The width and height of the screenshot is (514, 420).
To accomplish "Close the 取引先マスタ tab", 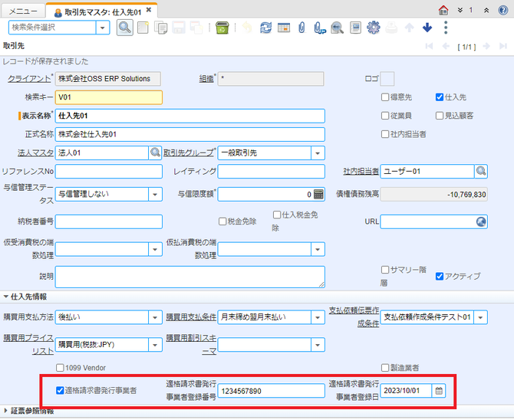I will coord(149,10).
